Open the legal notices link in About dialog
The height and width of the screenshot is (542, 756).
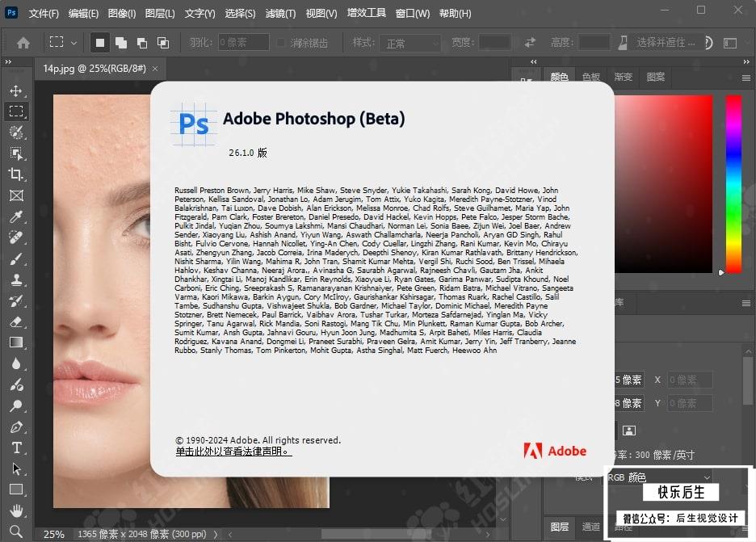tap(233, 452)
